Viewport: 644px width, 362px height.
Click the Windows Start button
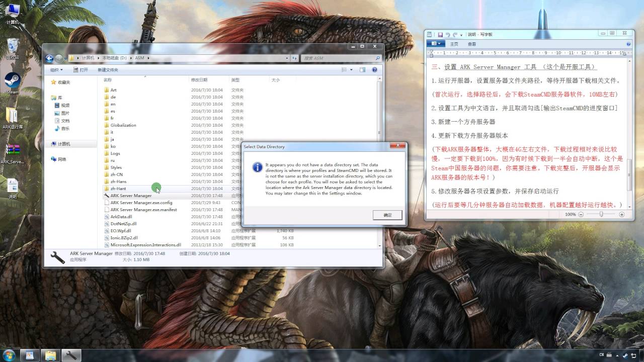9,355
